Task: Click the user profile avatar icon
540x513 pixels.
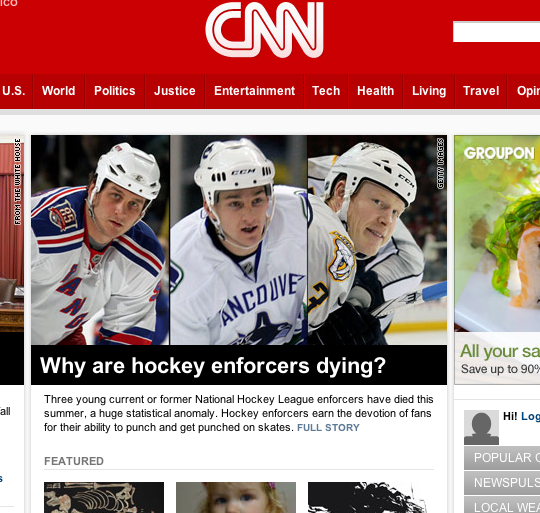Action: [481, 427]
